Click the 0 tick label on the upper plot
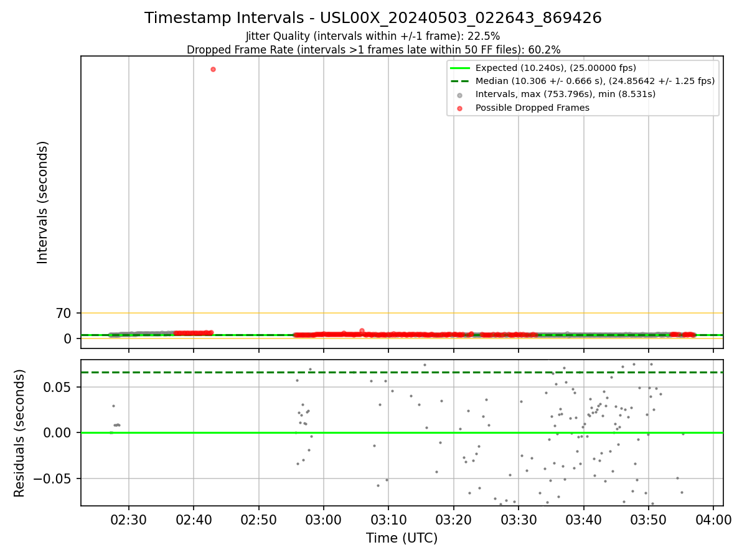747x560 pixels. [68, 338]
